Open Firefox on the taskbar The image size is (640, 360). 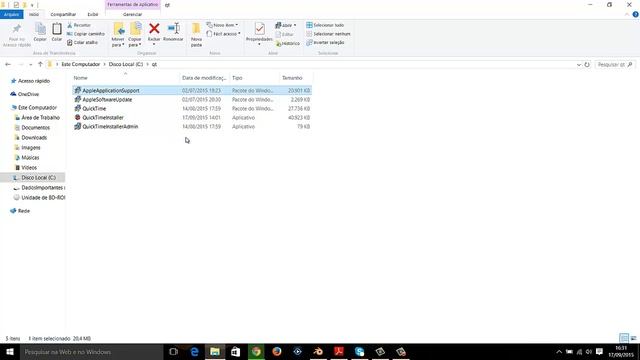[277, 351]
